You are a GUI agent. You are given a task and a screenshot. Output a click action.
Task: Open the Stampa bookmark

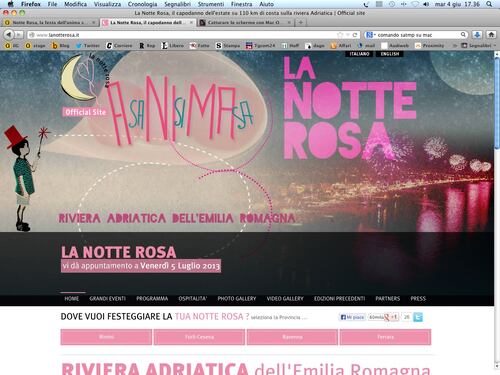coord(228,46)
